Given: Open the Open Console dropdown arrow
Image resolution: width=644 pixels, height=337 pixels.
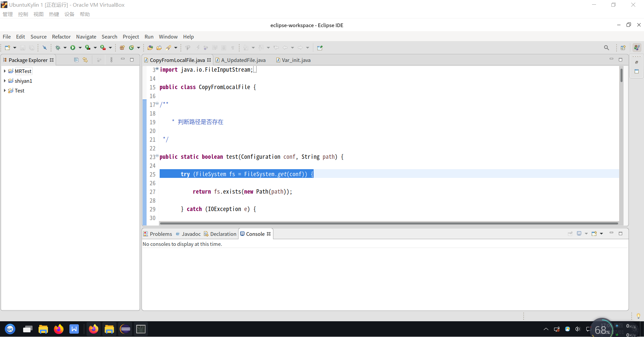Looking at the screenshot, I should tap(601, 233).
